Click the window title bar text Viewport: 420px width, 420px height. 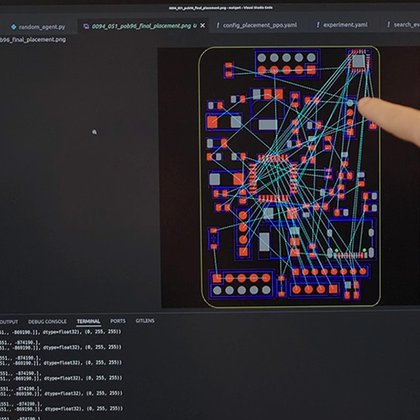coord(221,7)
